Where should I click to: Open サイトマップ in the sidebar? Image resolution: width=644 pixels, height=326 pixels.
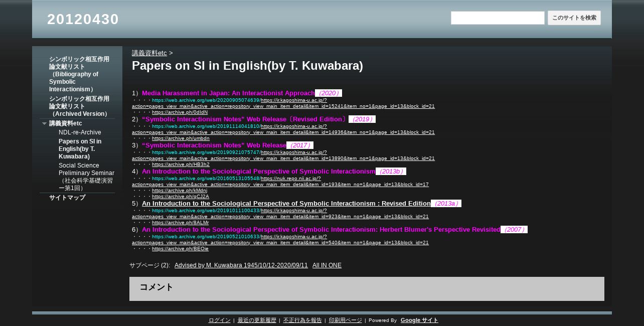pos(67,198)
